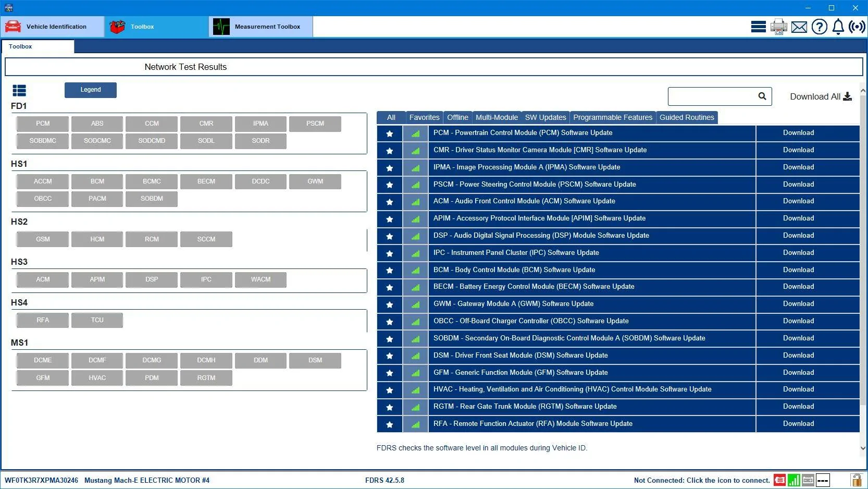Download the RFA module software update
Image resolution: width=868 pixels, height=489 pixels.
pyautogui.click(x=798, y=424)
